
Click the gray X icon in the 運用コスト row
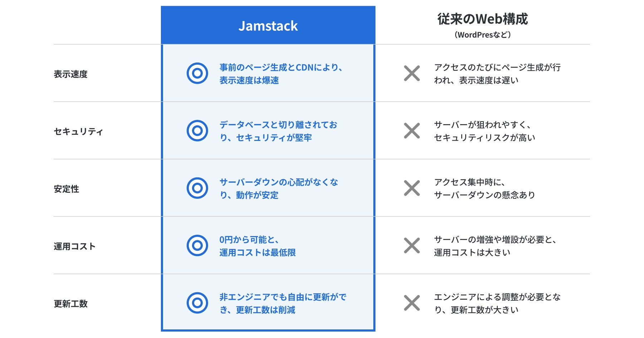412,245
